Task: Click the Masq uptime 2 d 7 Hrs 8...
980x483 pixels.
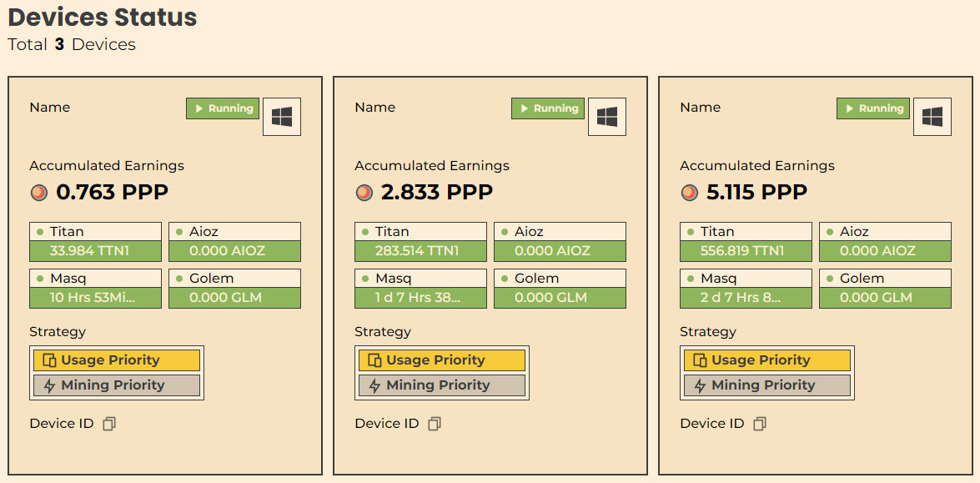Action: [746, 298]
